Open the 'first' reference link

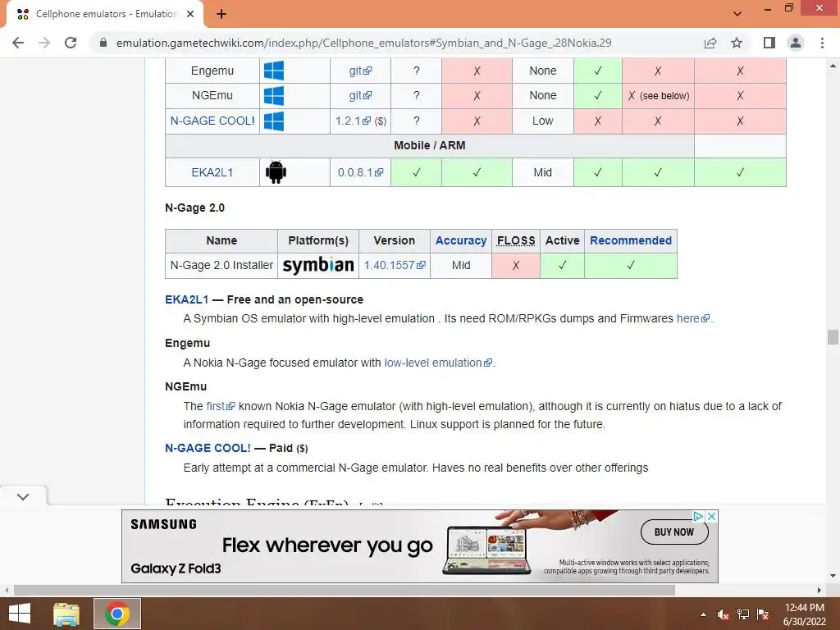point(220,406)
